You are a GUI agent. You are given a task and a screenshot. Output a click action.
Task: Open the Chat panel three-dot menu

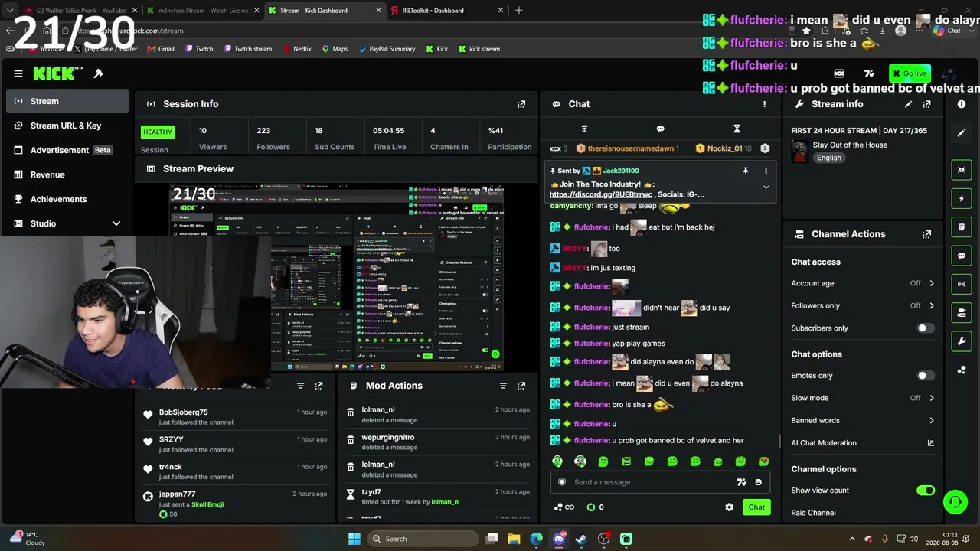pos(764,104)
